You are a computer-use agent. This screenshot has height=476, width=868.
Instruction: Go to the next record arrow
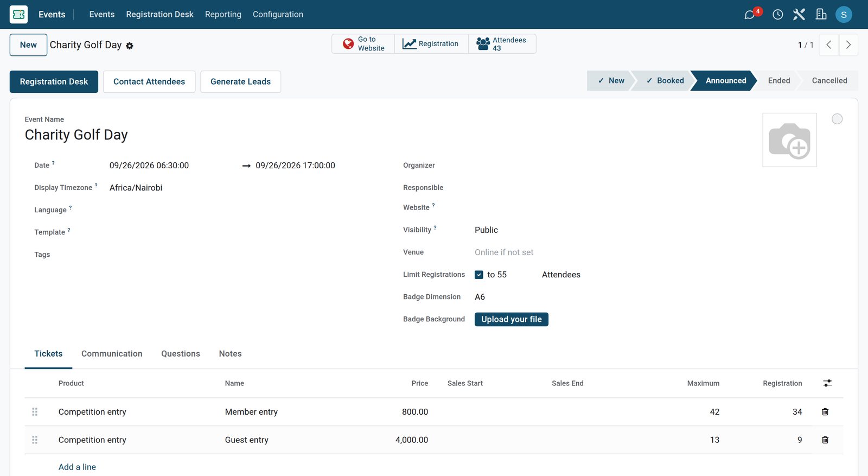pos(848,45)
